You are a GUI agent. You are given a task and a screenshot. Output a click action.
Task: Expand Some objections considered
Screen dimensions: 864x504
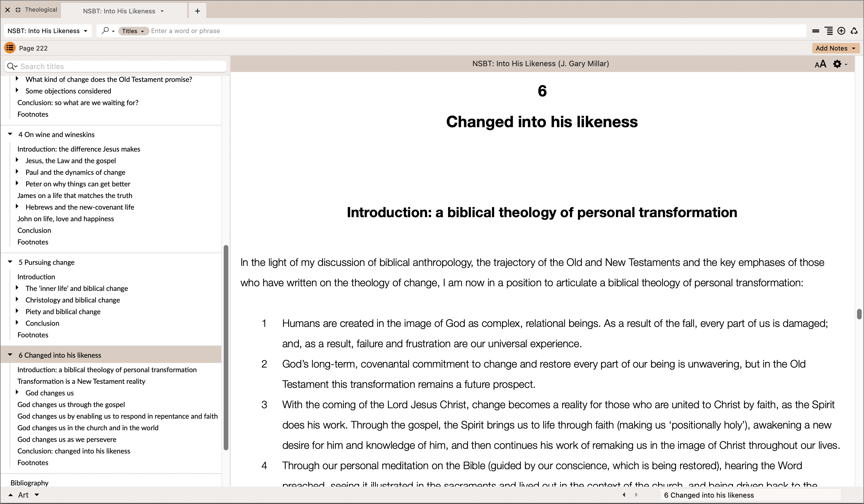click(x=17, y=91)
